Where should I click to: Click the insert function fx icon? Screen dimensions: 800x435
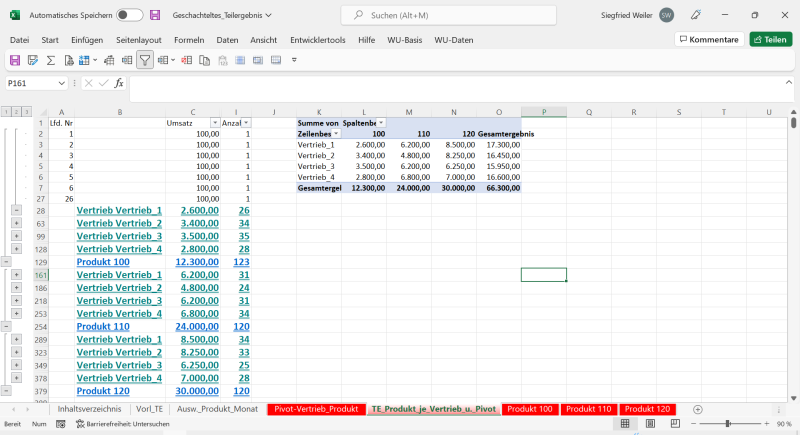[118, 83]
